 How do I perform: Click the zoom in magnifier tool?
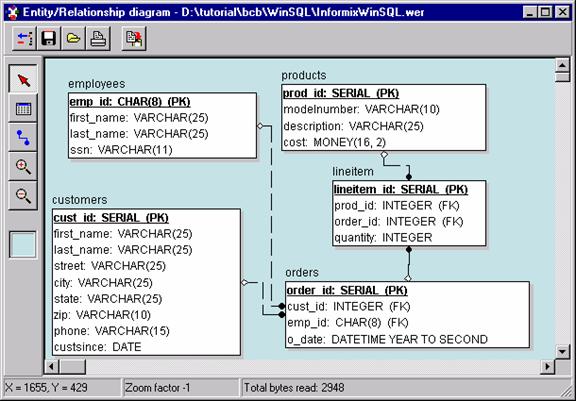tap(23, 167)
